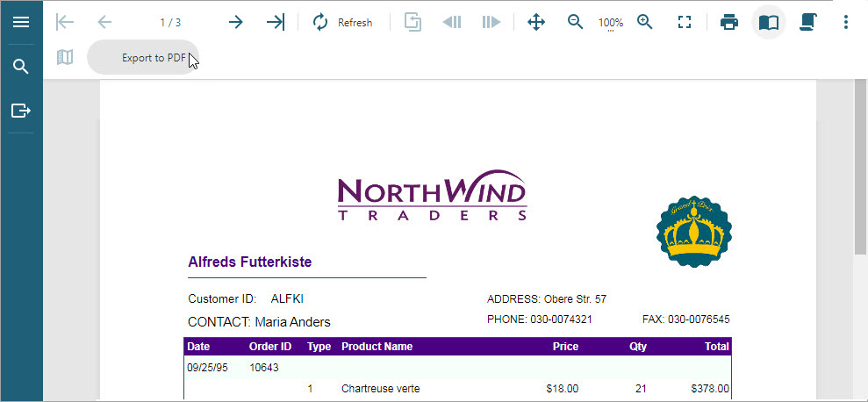Jump to the last page
Viewport: 868px width, 402px height.
[275, 22]
